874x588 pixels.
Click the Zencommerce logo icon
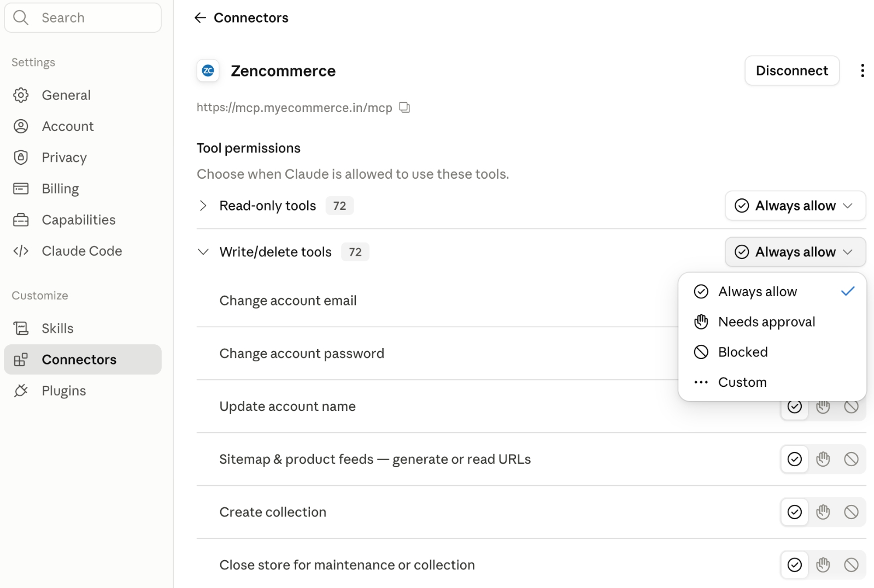tap(208, 70)
